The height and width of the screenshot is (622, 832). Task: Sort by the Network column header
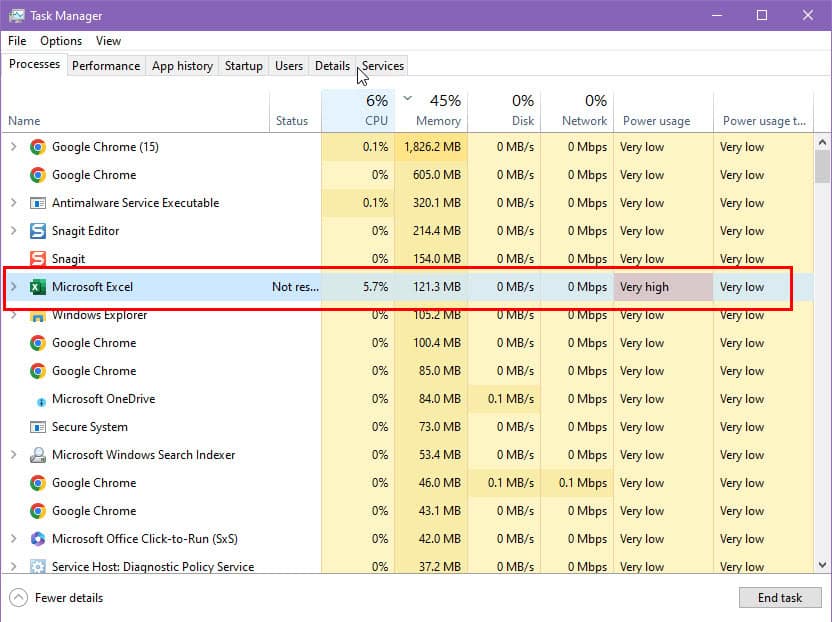(x=577, y=111)
